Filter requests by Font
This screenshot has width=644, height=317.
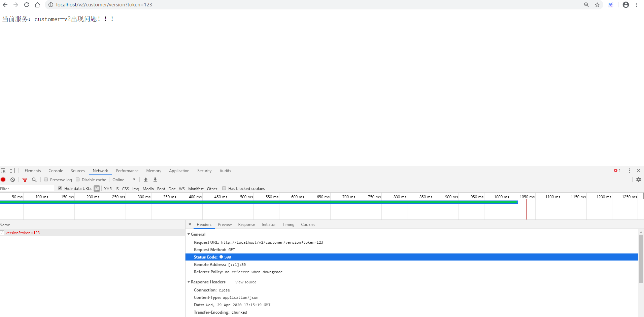click(x=161, y=189)
